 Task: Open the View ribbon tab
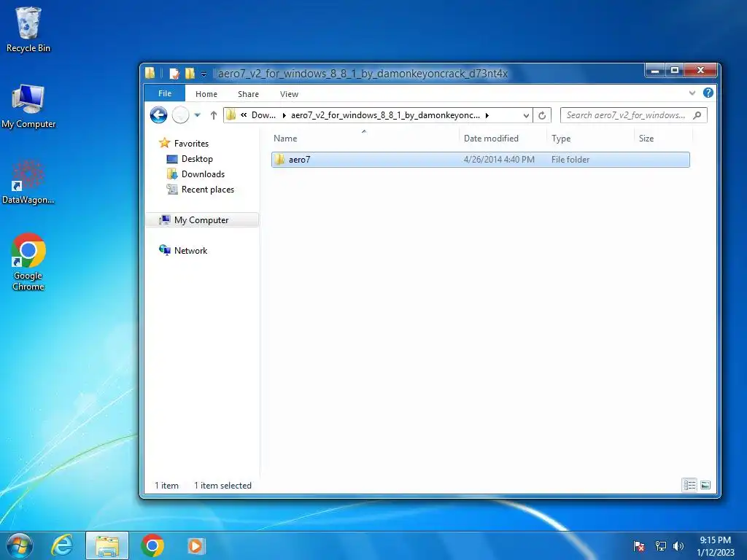(289, 94)
